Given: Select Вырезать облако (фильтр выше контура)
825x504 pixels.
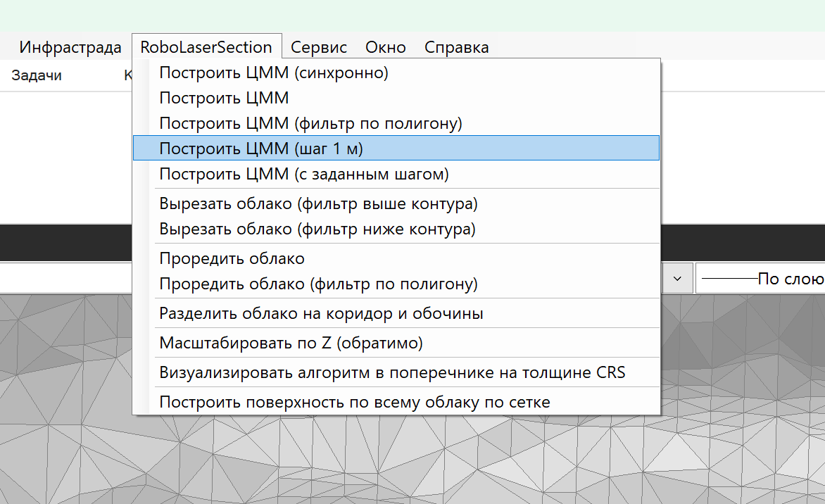Looking at the screenshot, I should (x=318, y=204).
